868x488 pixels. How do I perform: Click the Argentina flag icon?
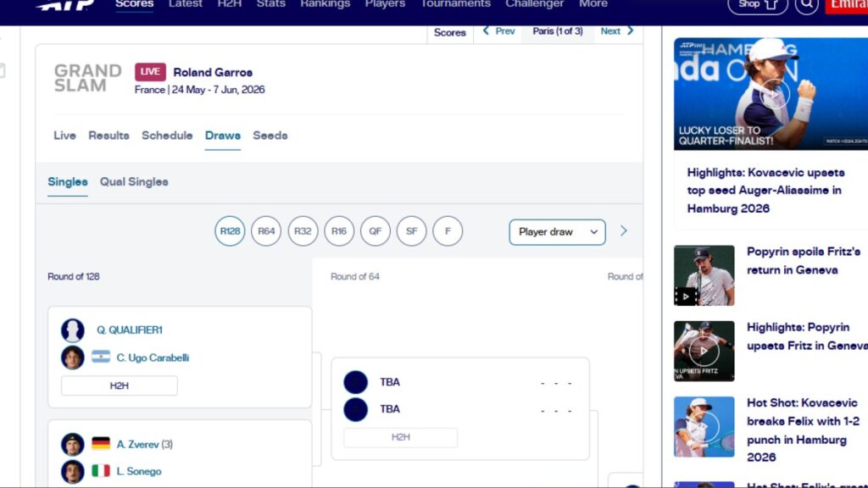click(x=101, y=357)
